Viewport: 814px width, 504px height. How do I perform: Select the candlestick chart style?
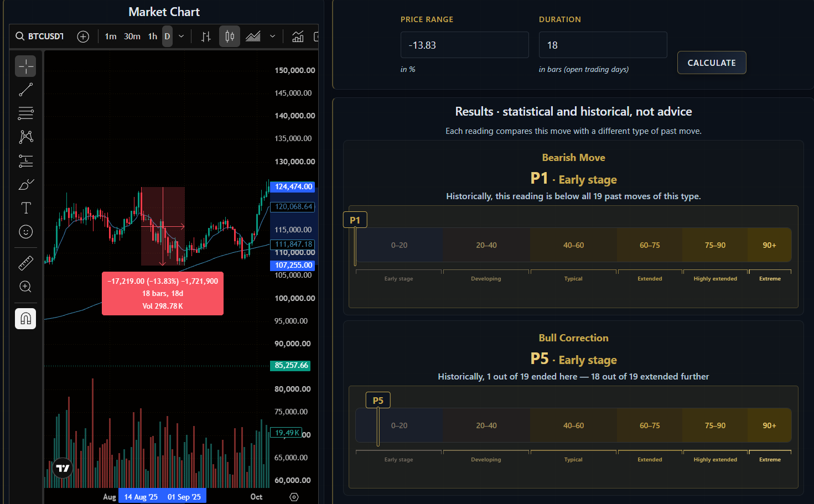(x=230, y=37)
